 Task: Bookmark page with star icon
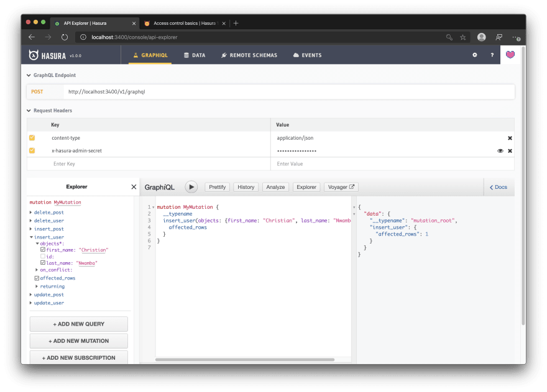(463, 37)
